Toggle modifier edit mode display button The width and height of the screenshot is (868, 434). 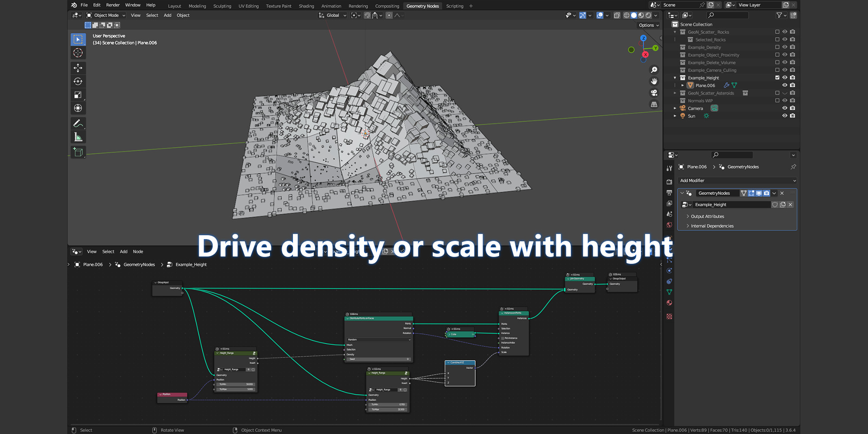pyautogui.click(x=751, y=193)
